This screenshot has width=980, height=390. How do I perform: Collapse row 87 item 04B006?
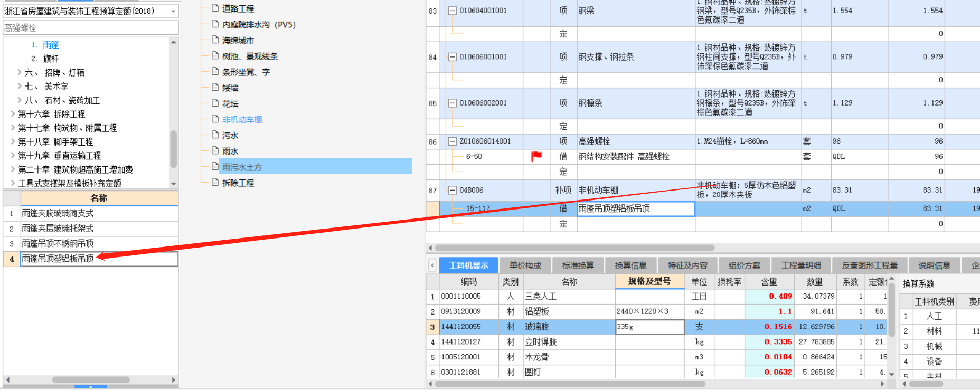pyautogui.click(x=452, y=190)
